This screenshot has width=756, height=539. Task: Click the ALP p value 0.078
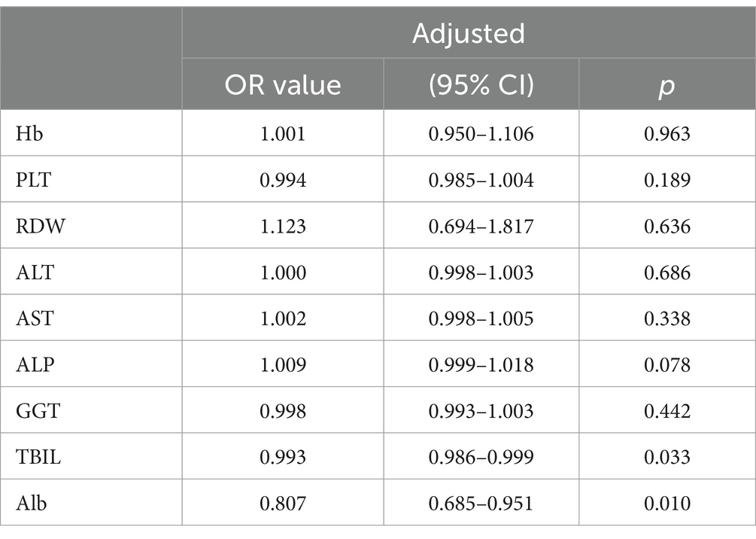(x=667, y=364)
